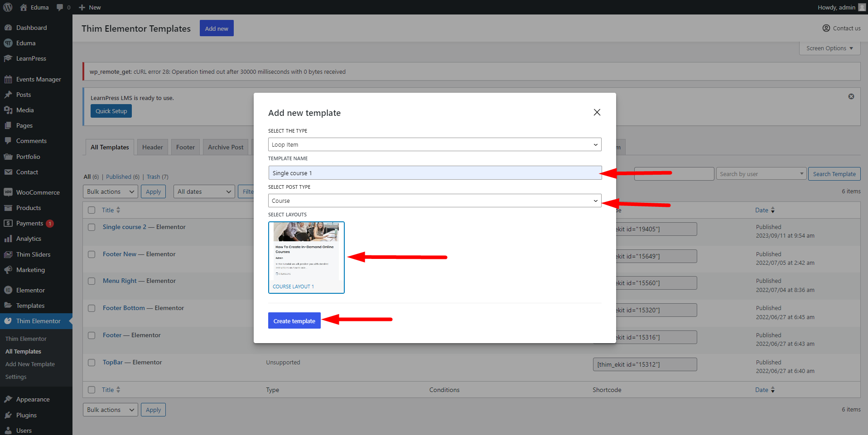Click the Plugins icon in sidebar

coord(8,415)
